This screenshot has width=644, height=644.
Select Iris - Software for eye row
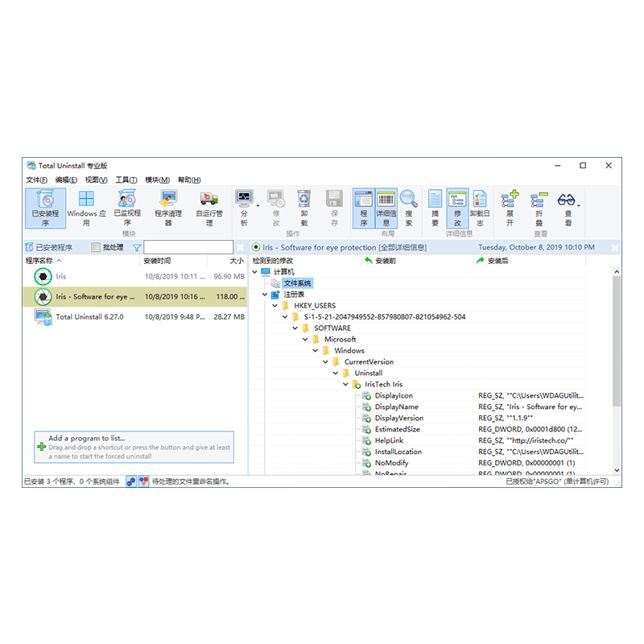click(x=135, y=296)
